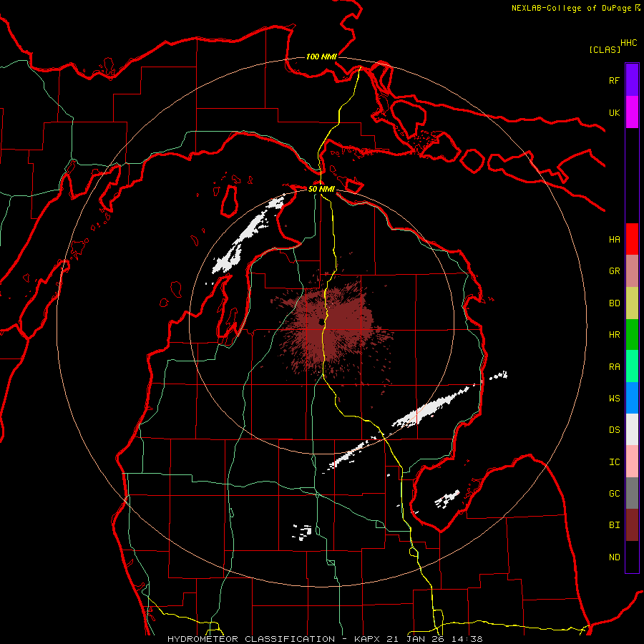Click the 'HHC' product label

(628, 43)
